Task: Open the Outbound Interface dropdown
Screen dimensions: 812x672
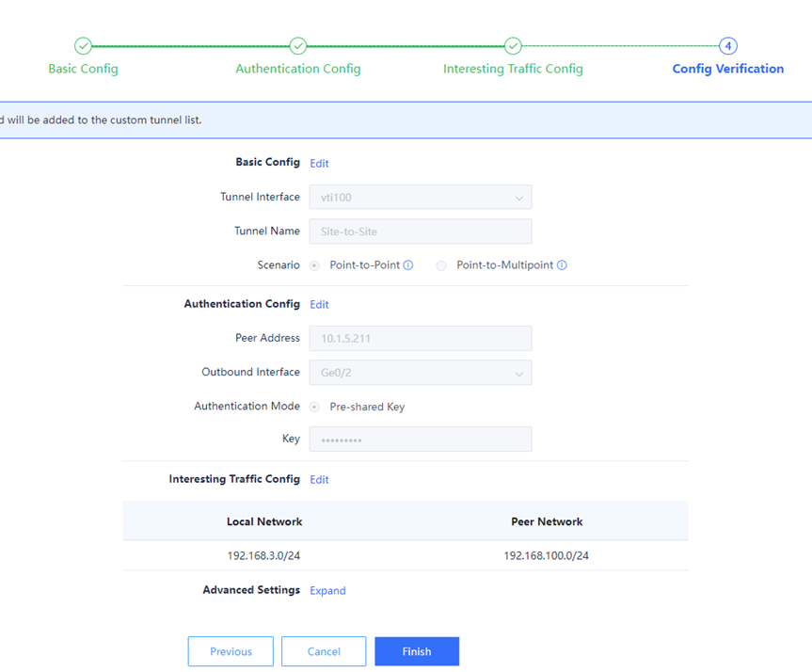Action: coord(420,373)
